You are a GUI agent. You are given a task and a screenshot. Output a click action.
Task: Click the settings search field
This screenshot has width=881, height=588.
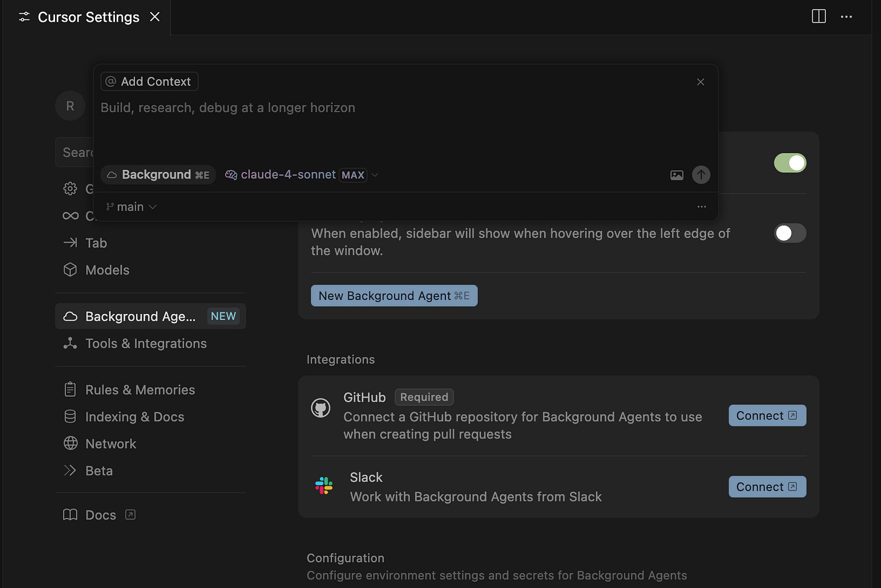[75, 152]
